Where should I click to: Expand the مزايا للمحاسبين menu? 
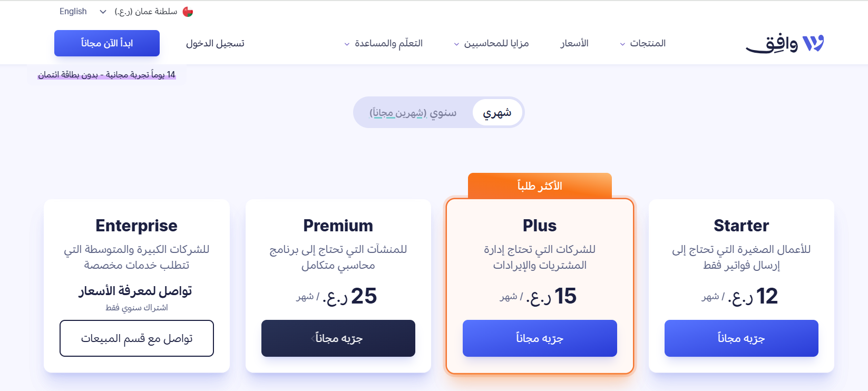[491, 43]
